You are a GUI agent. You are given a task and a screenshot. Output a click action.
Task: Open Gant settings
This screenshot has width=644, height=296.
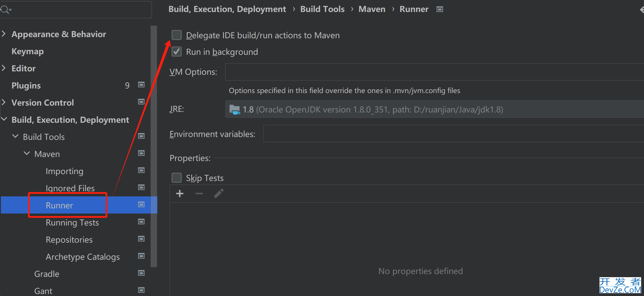(x=43, y=291)
